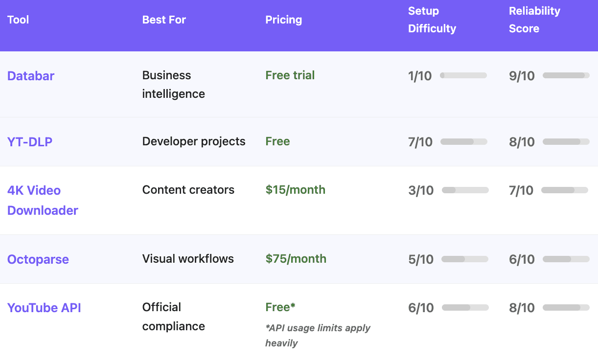Screen dimensions: 598x364
Task: Click Octoparse's setup difficulty bar
Action: coord(465,259)
